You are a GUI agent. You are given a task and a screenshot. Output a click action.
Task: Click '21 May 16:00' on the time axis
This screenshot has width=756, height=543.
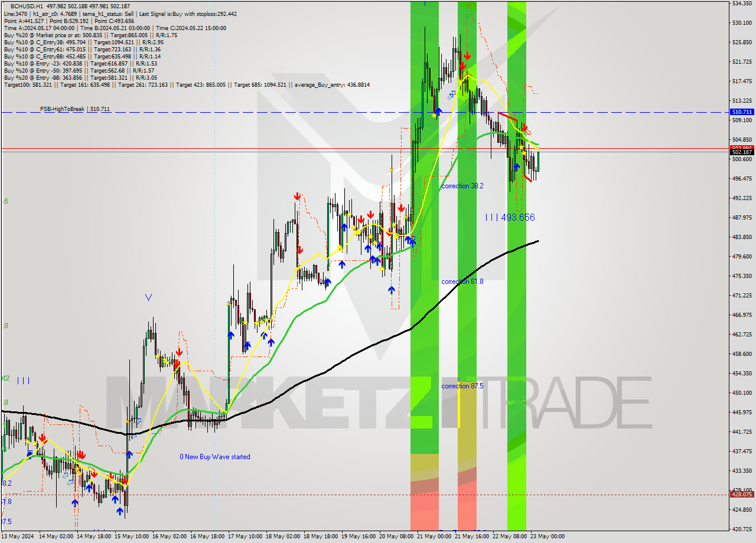[x=472, y=537]
